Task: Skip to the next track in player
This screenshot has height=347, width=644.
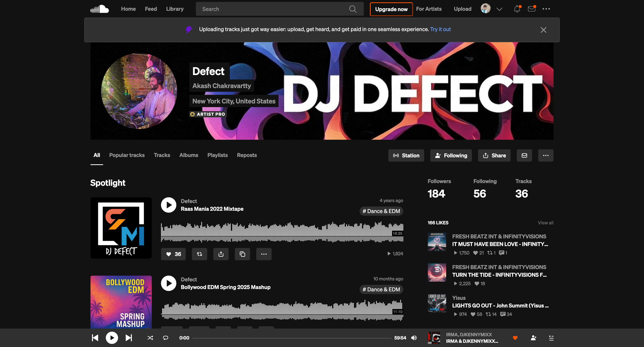Action: 129,338
